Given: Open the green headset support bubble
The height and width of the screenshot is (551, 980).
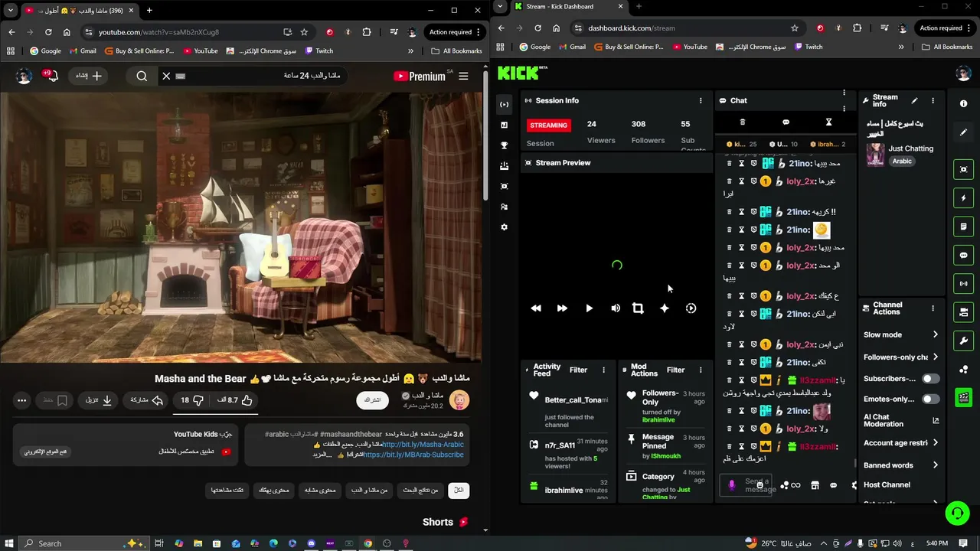Looking at the screenshot, I should [x=957, y=513].
